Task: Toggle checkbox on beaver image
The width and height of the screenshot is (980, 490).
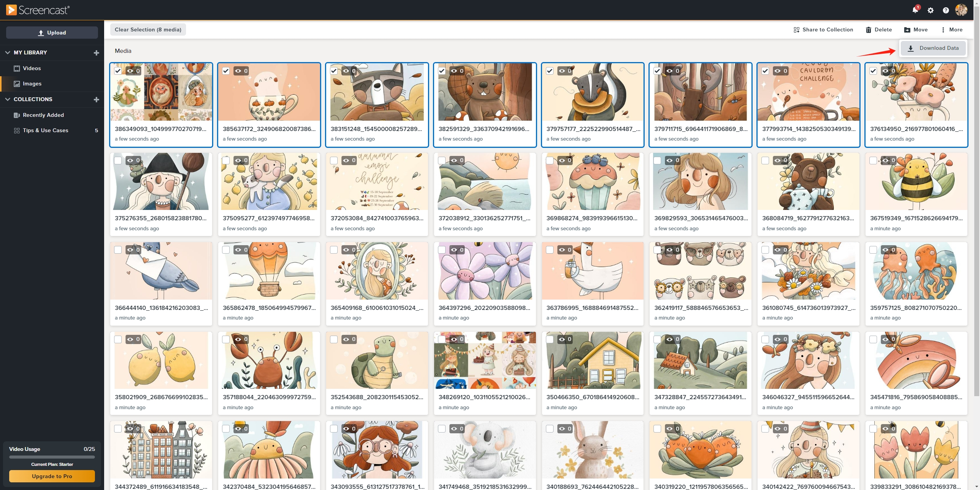Action: (441, 71)
